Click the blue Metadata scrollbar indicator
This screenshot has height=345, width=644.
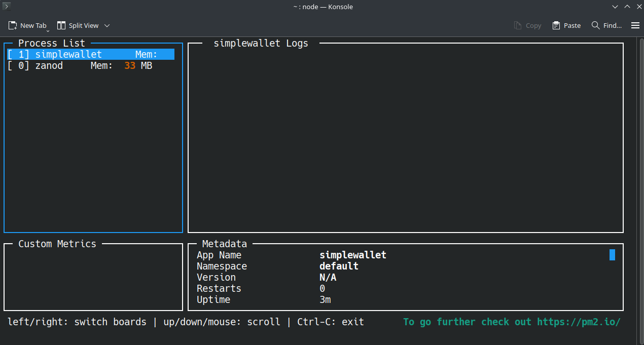pyautogui.click(x=612, y=255)
